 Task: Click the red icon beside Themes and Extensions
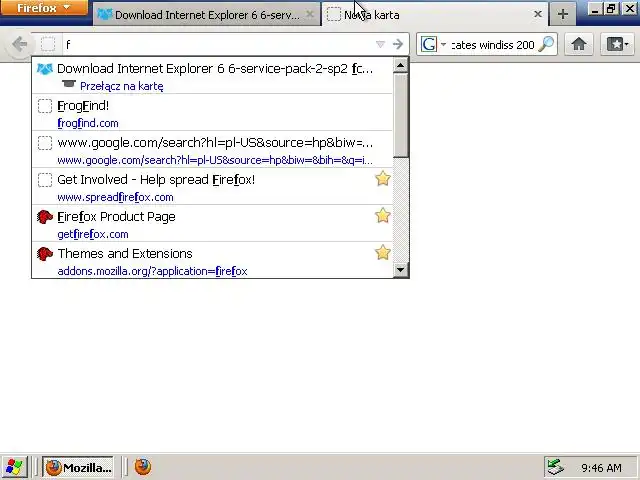coord(45,254)
